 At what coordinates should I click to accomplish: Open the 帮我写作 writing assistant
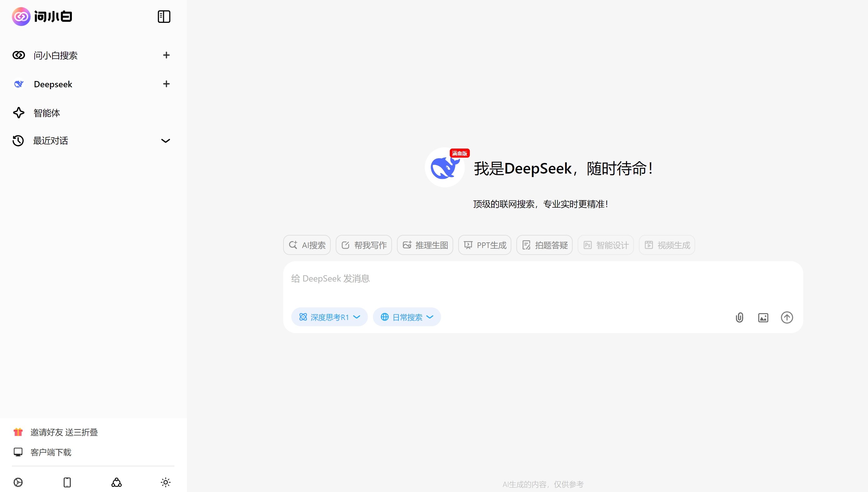(x=364, y=245)
